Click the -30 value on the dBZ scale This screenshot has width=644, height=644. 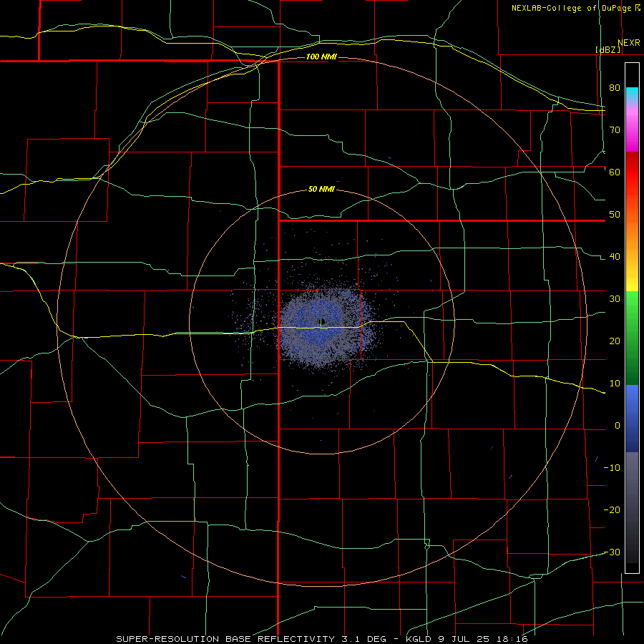point(612,552)
